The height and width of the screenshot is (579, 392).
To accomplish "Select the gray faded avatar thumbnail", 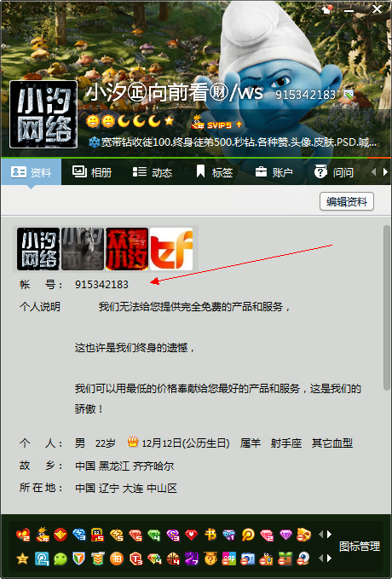I will (83, 249).
